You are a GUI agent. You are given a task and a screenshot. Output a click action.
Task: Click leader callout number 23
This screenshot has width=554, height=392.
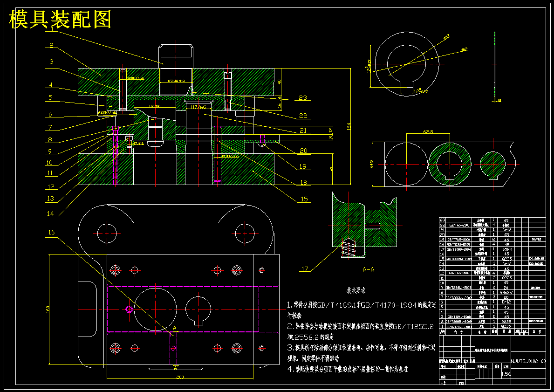303,97
